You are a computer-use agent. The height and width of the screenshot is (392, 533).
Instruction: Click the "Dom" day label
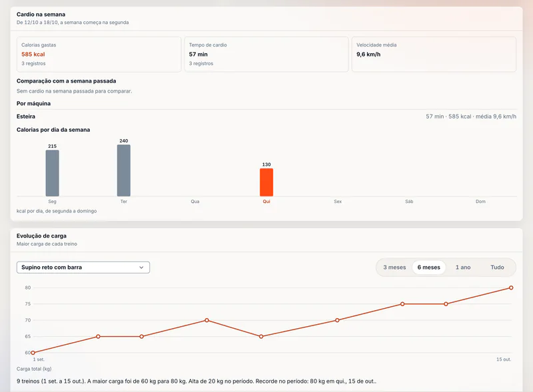click(x=480, y=202)
